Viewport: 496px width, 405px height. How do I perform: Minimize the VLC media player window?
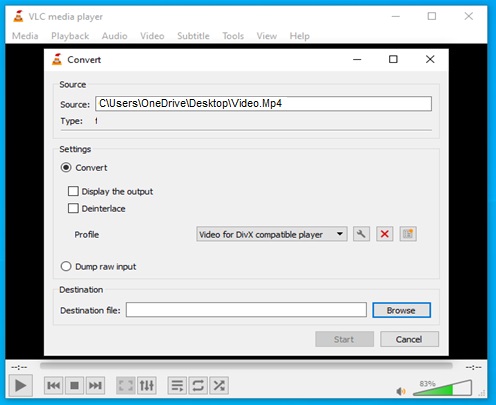(396, 16)
